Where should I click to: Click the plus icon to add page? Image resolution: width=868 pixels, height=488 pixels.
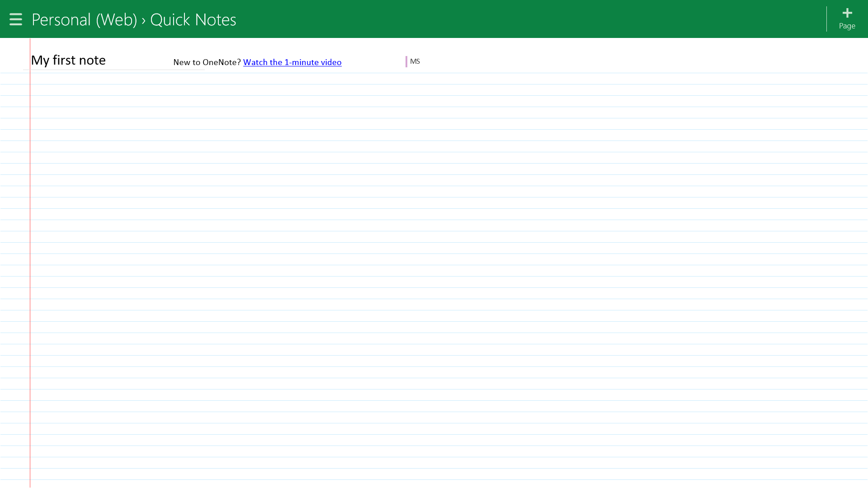coord(847,13)
